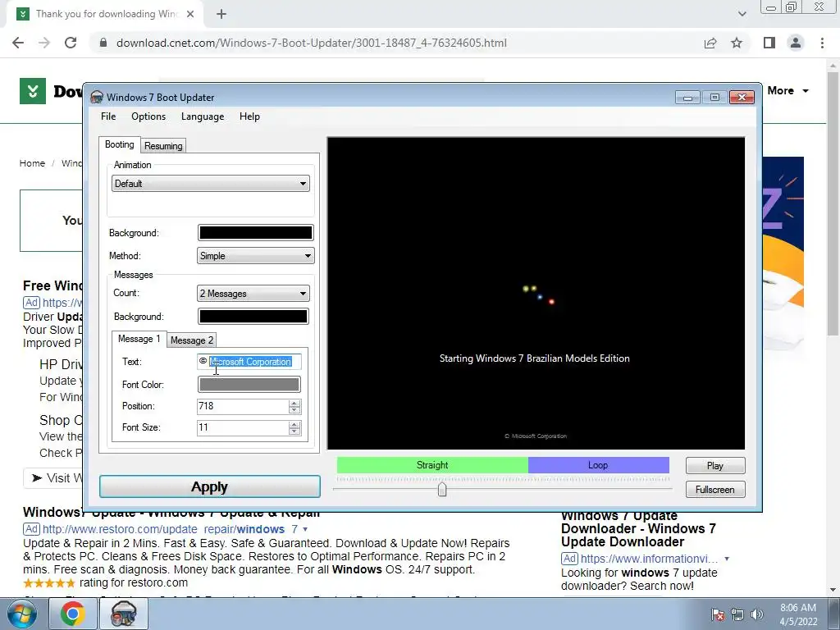
Task: Open the volume speaker tray icon
Action: point(757,615)
